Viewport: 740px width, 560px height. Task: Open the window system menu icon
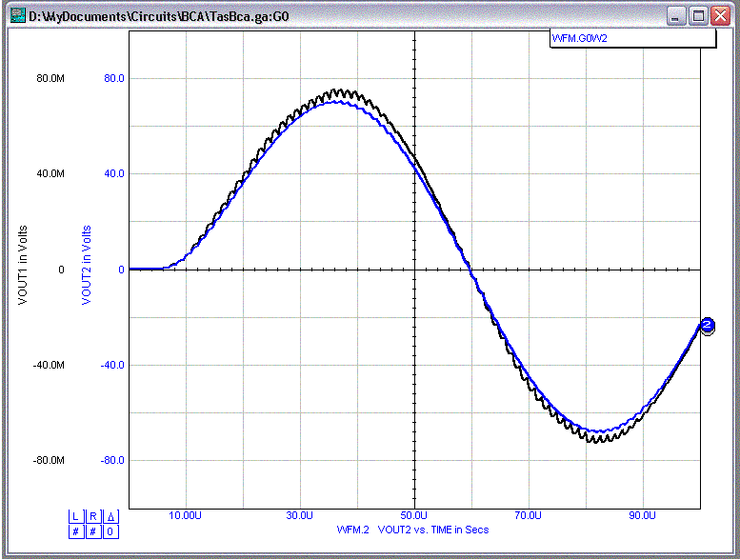click(18, 15)
